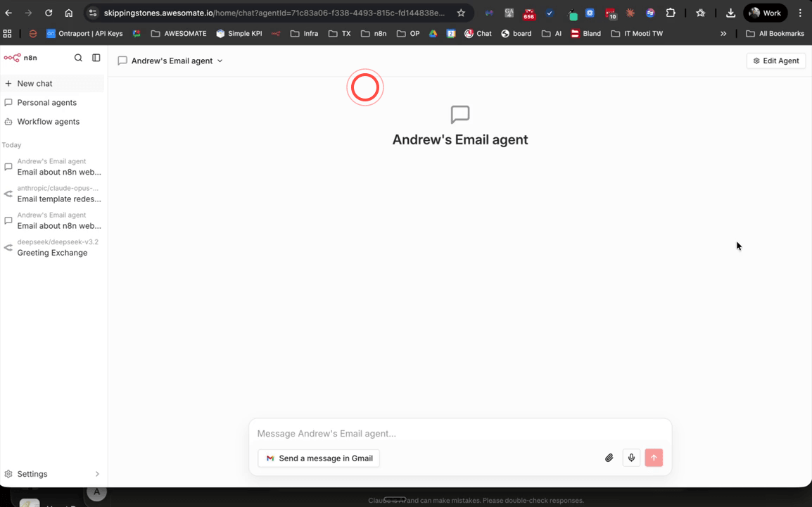Click the attachment paperclip in the message box

click(x=609, y=458)
